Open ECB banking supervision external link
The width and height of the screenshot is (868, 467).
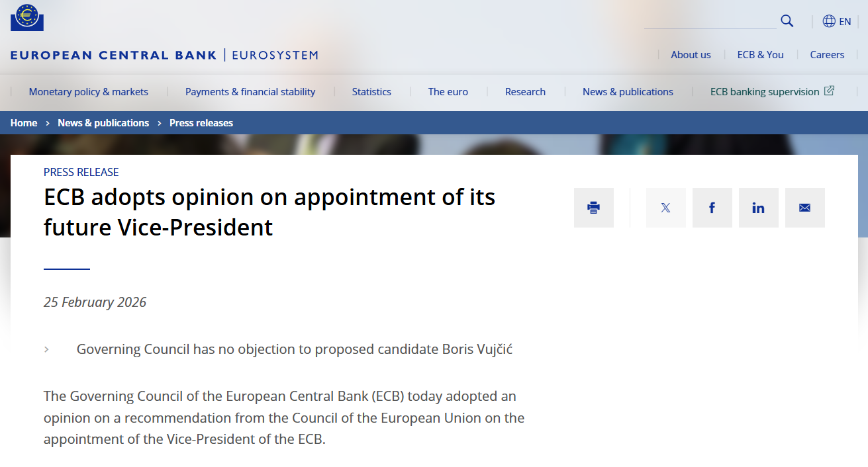(x=771, y=92)
